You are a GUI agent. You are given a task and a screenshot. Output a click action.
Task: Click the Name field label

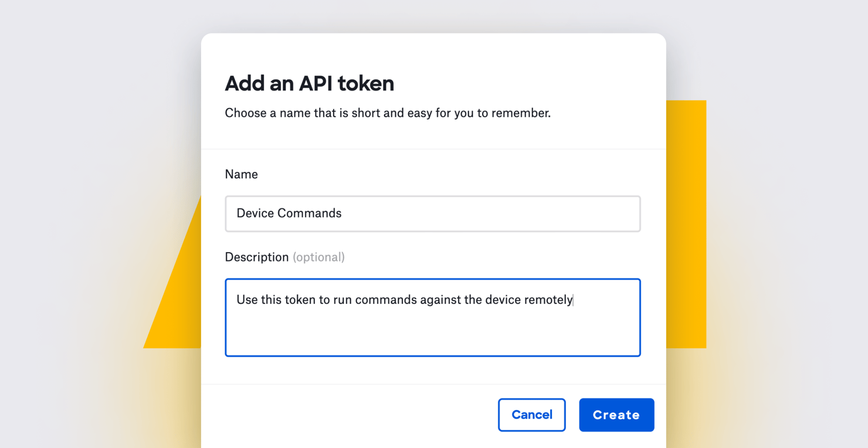pos(241,174)
